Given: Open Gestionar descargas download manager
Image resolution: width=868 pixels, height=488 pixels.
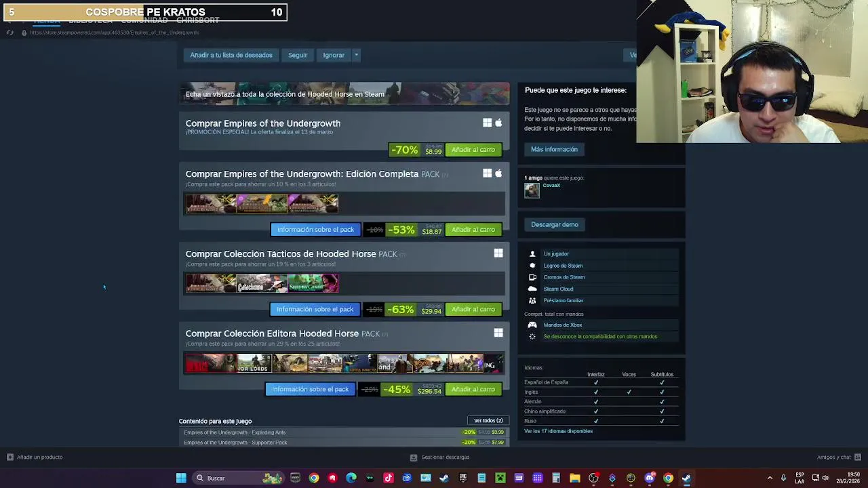Looking at the screenshot, I should pyautogui.click(x=440, y=457).
